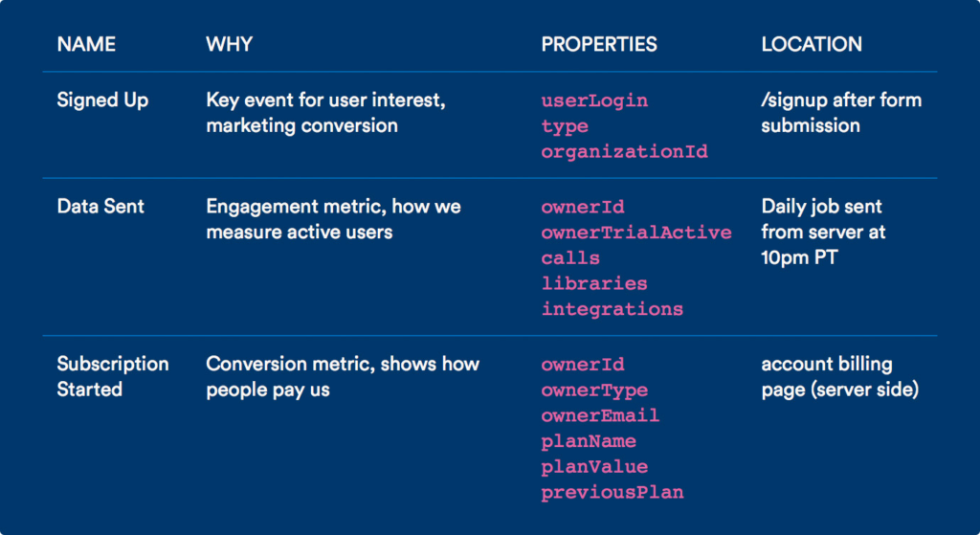Click the 'Daily job sent from server' text
The width and height of the screenshot is (980, 535).
coord(823,219)
